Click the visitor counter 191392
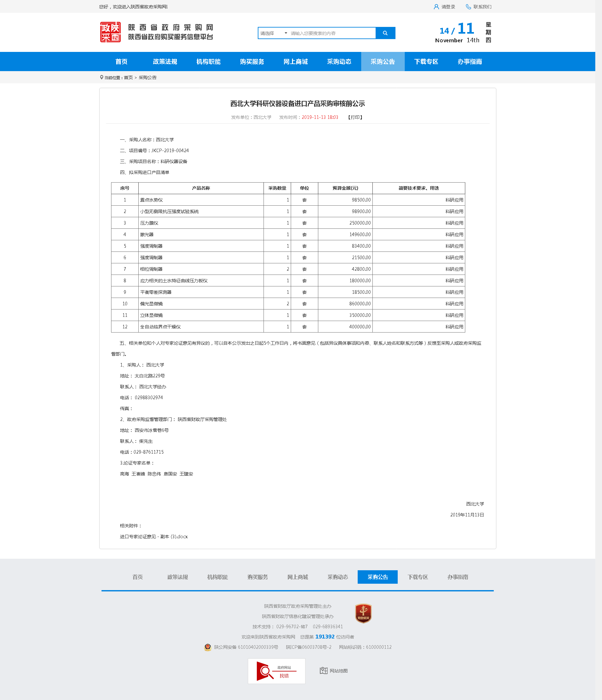Image resolution: width=602 pixels, height=700 pixels. tap(325, 637)
